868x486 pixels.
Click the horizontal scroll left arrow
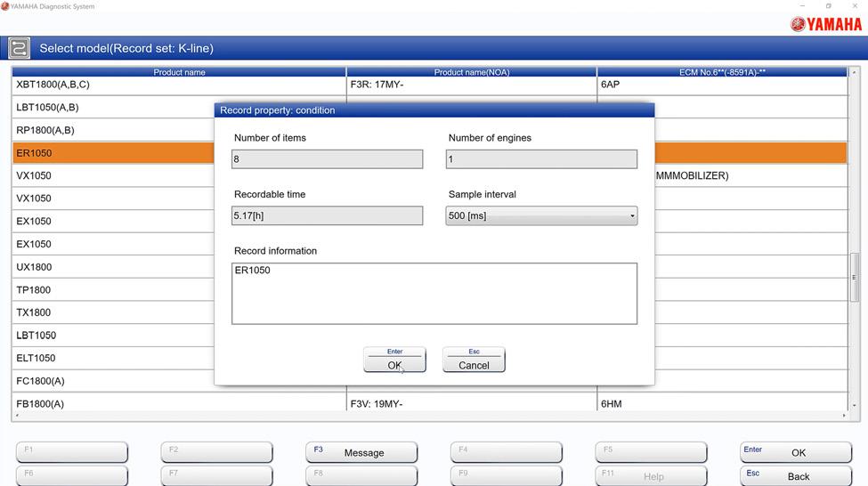17,415
